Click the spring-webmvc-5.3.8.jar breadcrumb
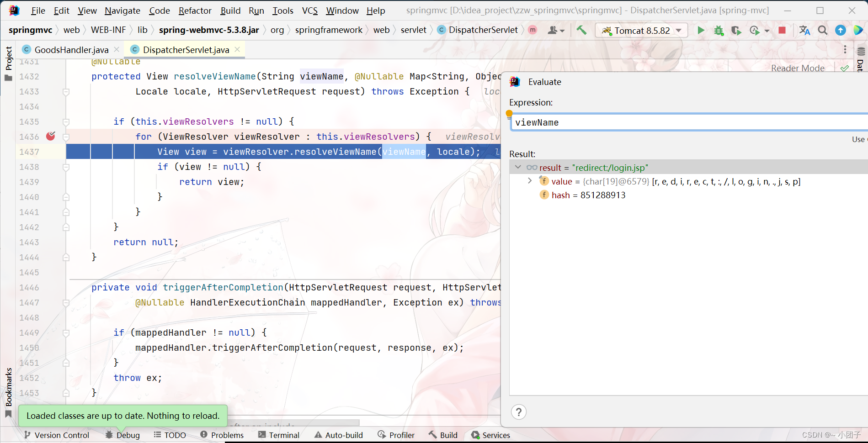Screen dimensions: 868x443 coord(209,30)
